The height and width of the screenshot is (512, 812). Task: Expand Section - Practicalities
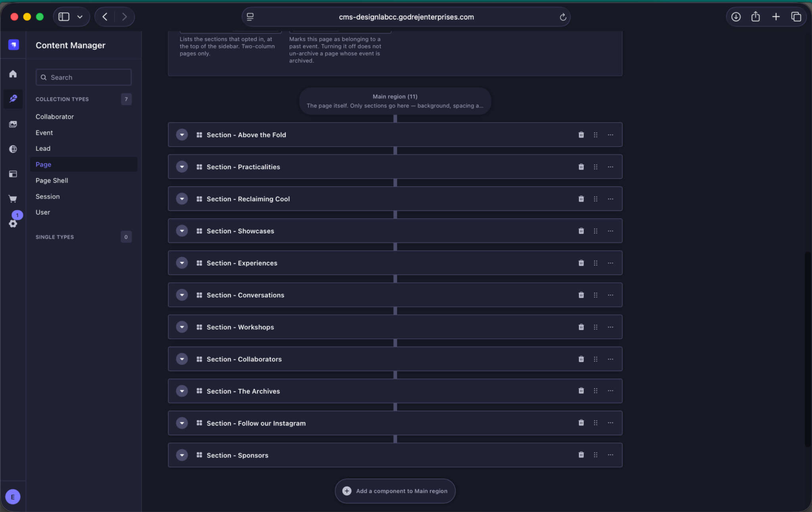click(x=182, y=167)
